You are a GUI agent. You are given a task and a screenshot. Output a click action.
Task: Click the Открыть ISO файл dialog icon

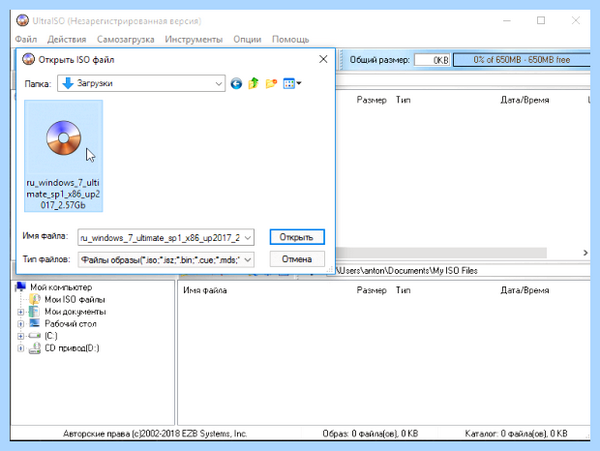[28, 59]
